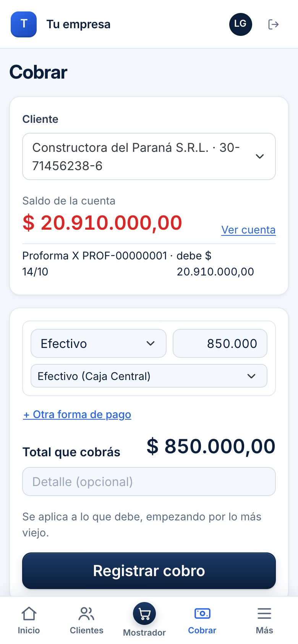Image resolution: width=298 pixels, height=644 pixels.
Task: Open the Más hamburger menu icon
Action: [264, 613]
